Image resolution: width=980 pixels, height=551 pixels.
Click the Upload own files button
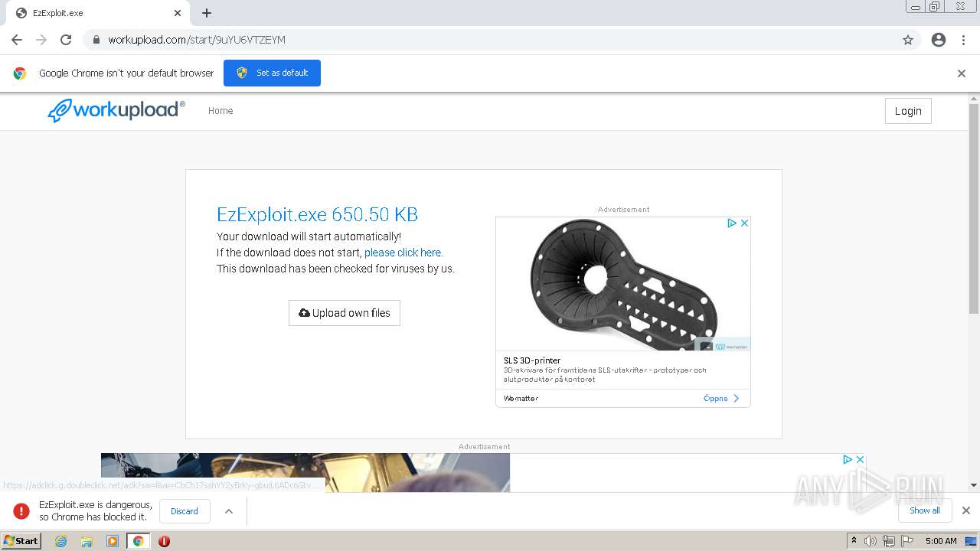(345, 313)
